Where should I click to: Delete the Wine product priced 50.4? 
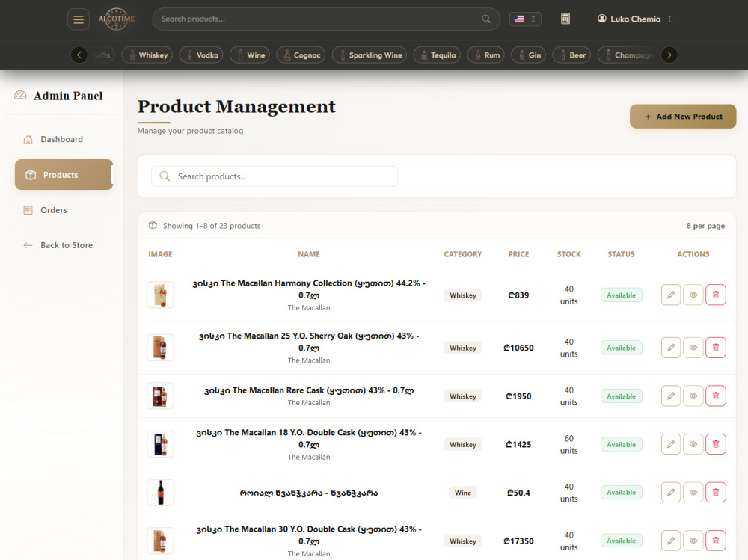716,492
